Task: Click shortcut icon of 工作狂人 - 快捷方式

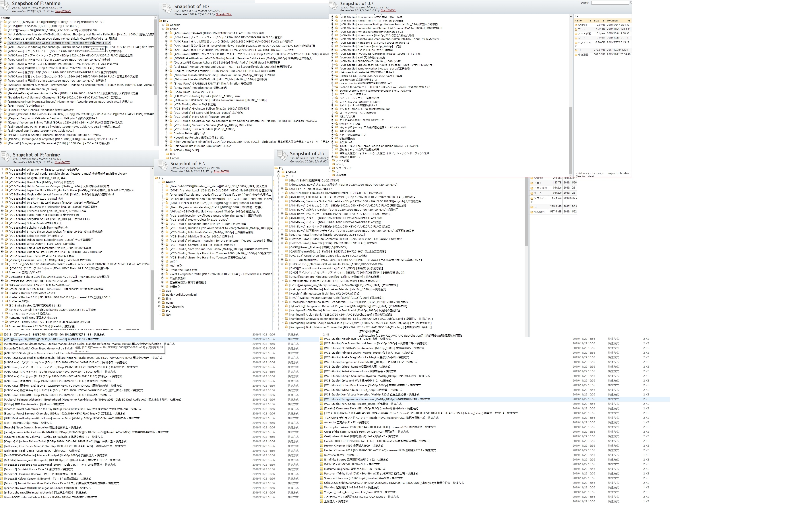Action: coord(321,501)
